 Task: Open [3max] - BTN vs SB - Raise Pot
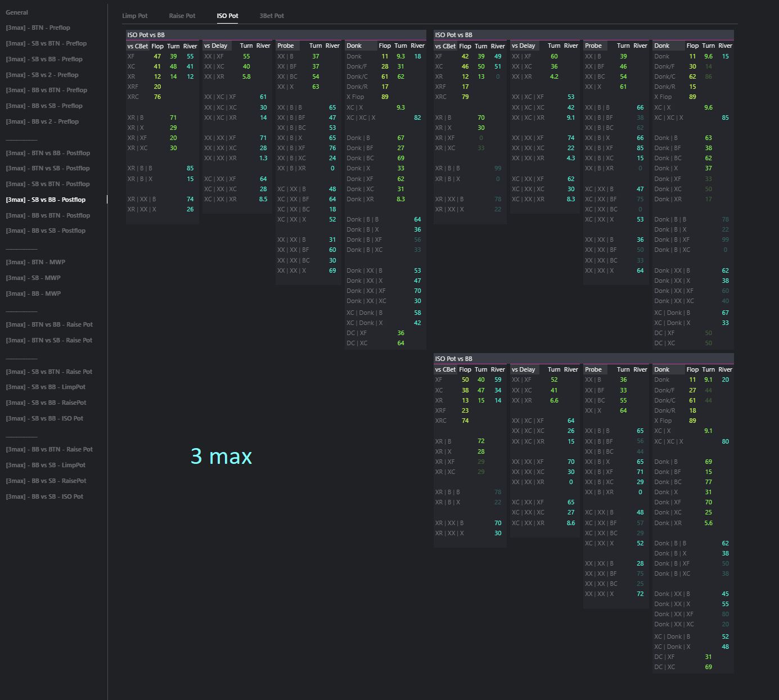(x=49, y=340)
